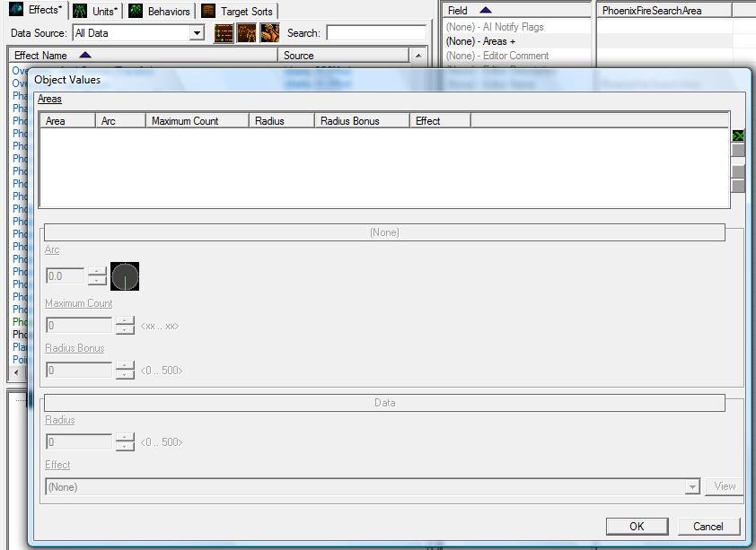Decrease Radius with down arrow
Screen dimensions: 756x550
pos(125,447)
